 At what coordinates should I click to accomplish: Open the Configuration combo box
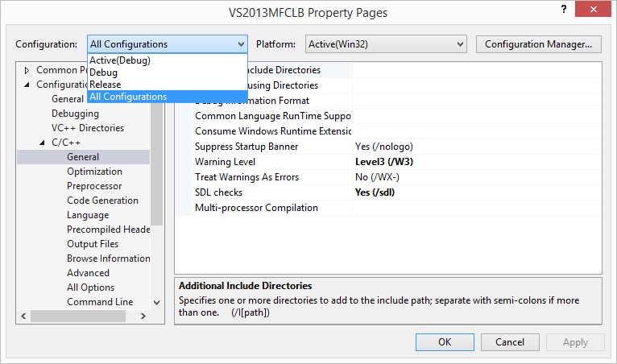click(168, 44)
